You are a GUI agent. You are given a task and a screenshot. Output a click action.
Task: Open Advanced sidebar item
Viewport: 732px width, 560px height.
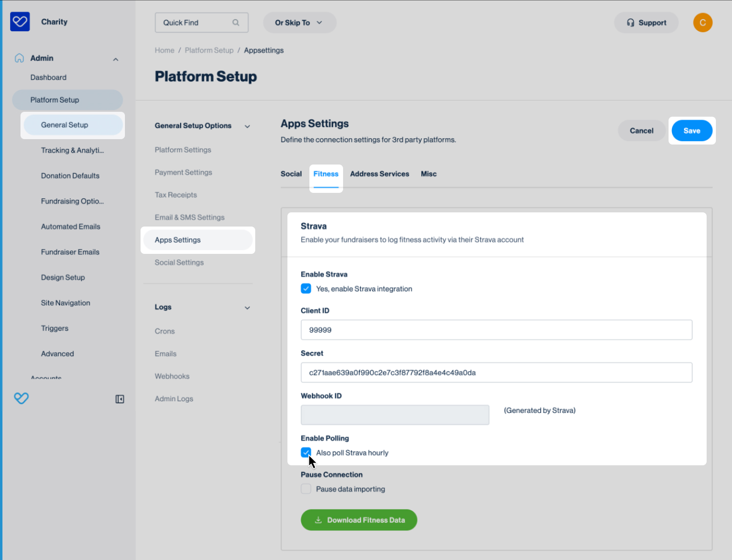click(x=58, y=353)
